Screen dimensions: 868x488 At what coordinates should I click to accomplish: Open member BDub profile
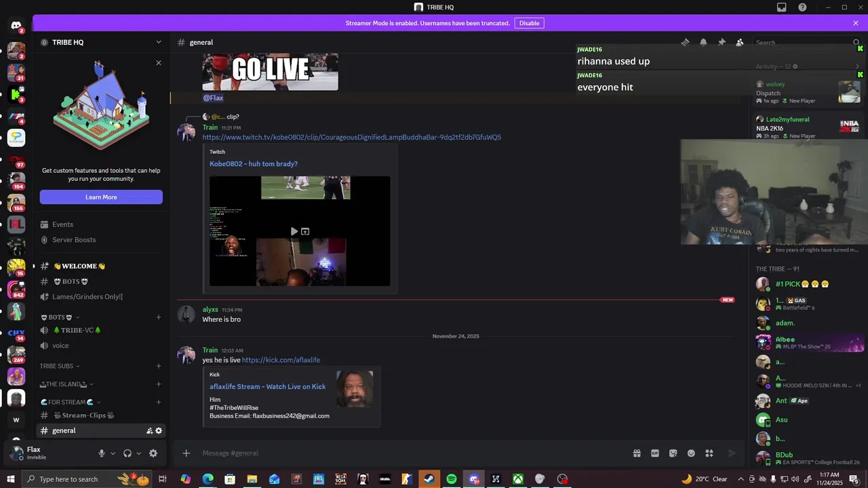pos(808,457)
